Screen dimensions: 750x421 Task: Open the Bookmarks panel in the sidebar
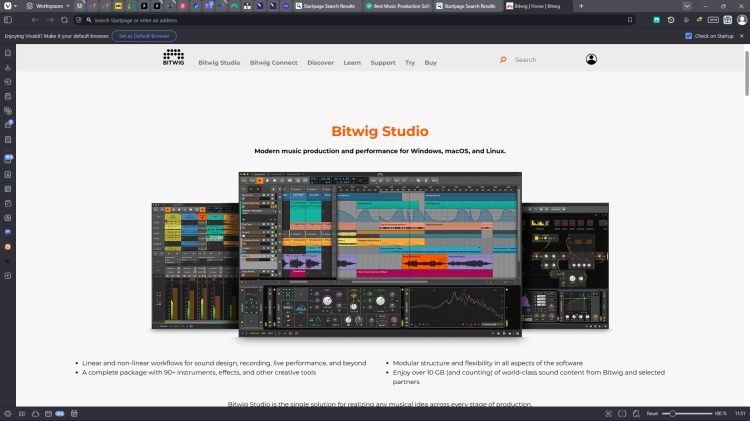click(x=8, y=53)
